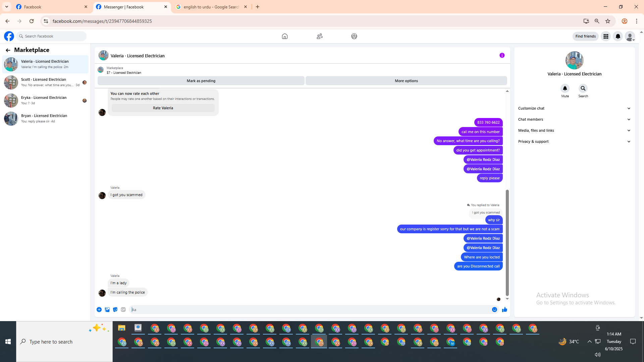Click the thumbs-up like button
This screenshot has width=644, height=362.
click(504, 309)
